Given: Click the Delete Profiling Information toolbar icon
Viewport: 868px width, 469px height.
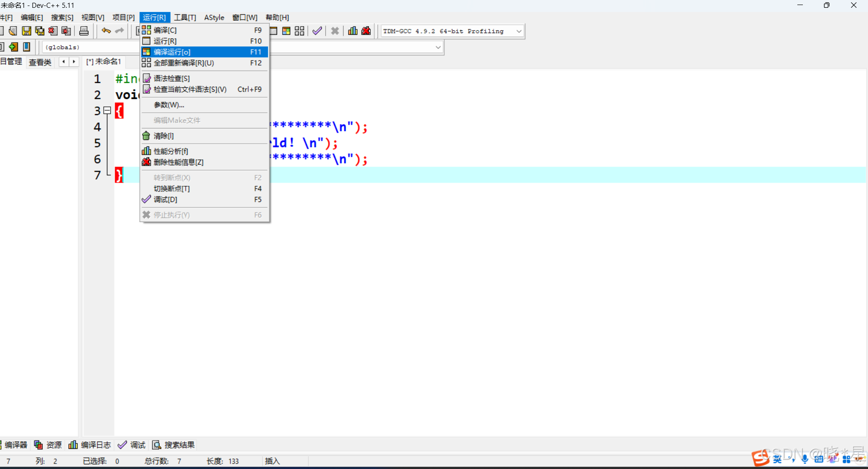Looking at the screenshot, I should pyautogui.click(x=366, y=31).
